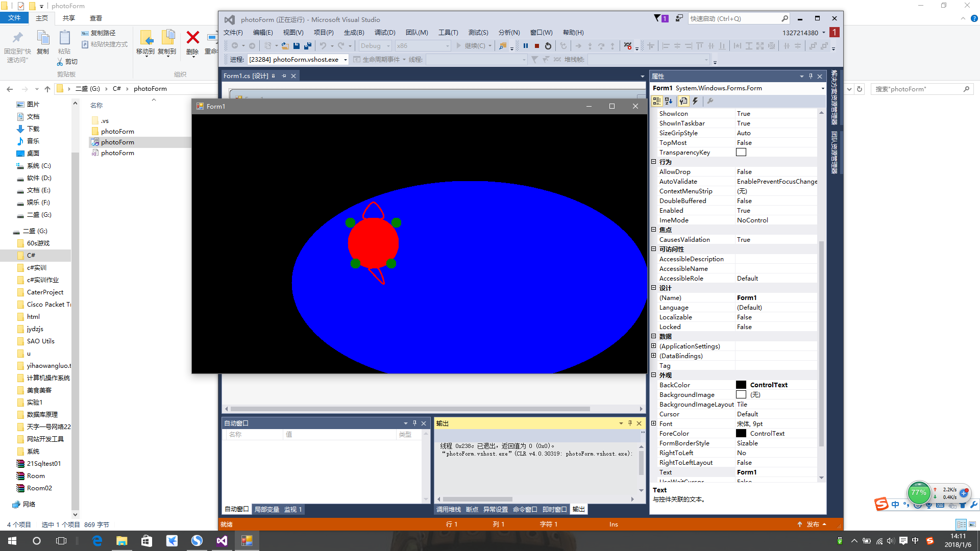This screenshot has width=980, height=551.
Task: Click the 快速启动 quick launch search box
Action: pos(739,19)
